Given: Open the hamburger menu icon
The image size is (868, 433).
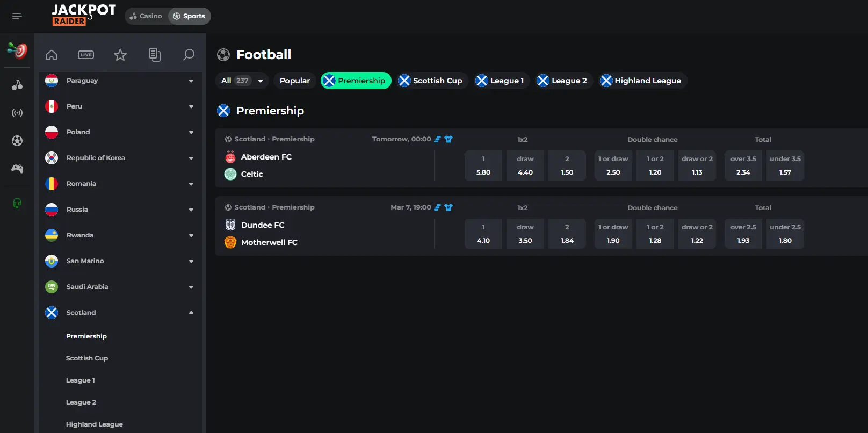Looking at the screenshot, I should [17, 16].
